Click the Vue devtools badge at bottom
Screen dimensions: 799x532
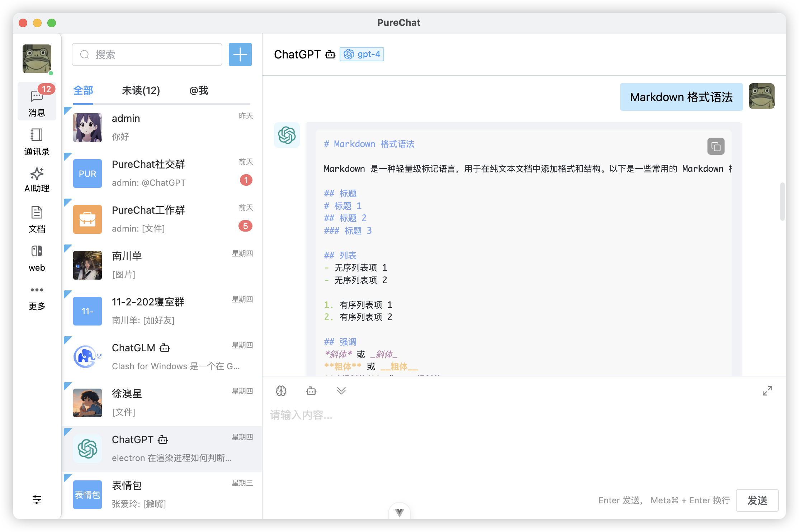coord(399,512)
